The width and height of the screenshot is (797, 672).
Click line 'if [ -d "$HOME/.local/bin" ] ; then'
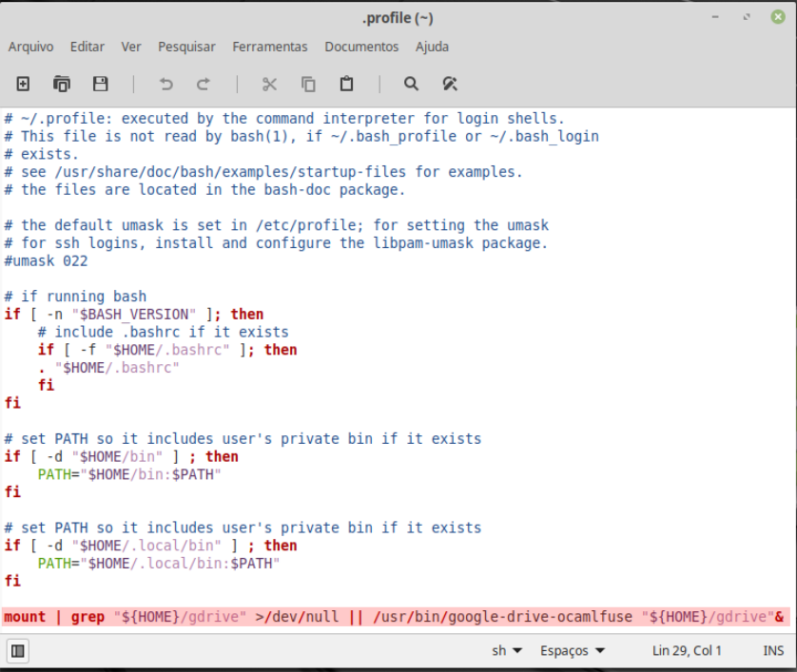(x=150, y=546)
